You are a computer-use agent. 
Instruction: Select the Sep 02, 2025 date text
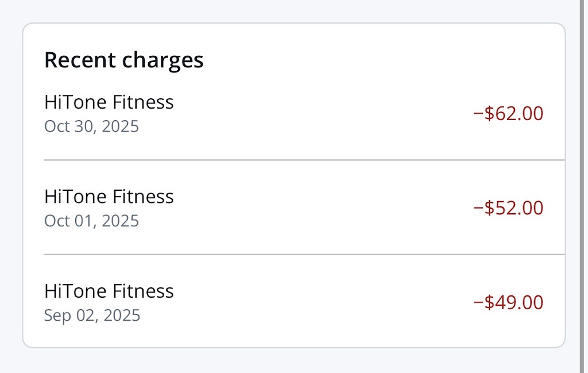pos(92,315)
